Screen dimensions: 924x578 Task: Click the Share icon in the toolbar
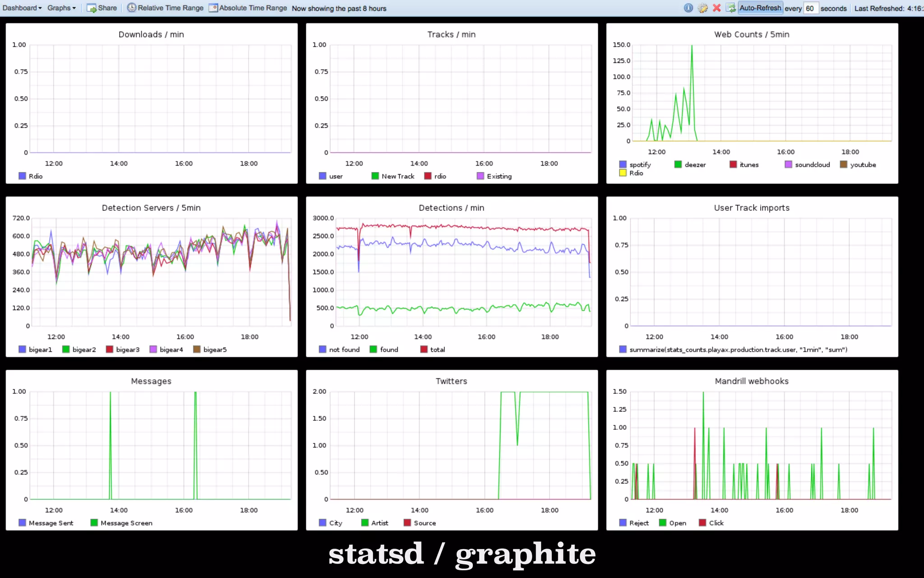pyautogui.click(x=91, y=8)
